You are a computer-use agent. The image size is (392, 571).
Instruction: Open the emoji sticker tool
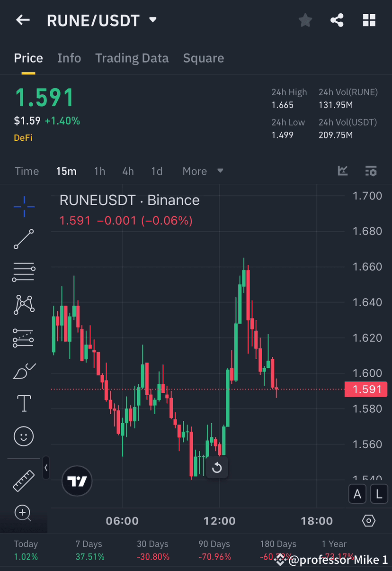click(24, 436)
